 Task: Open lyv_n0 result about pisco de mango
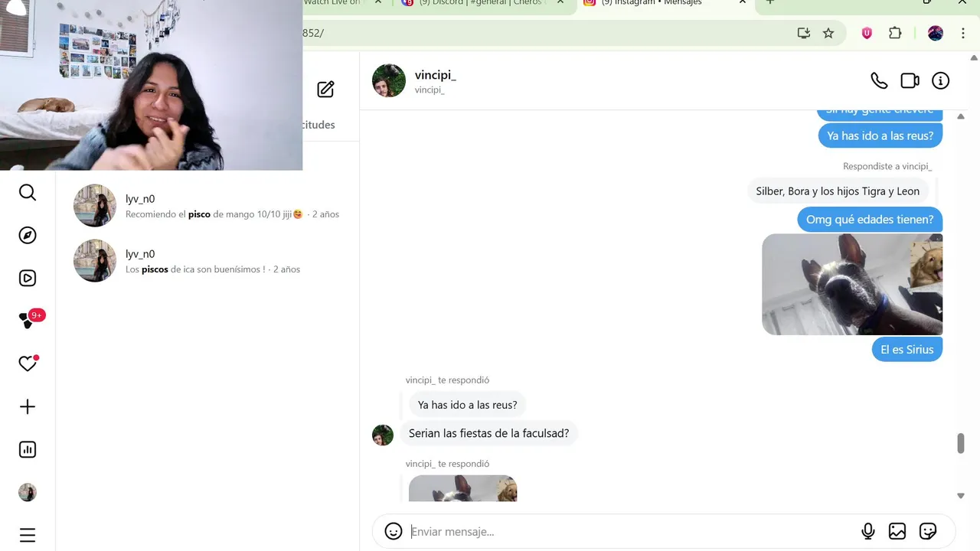(x=207, y=206)
